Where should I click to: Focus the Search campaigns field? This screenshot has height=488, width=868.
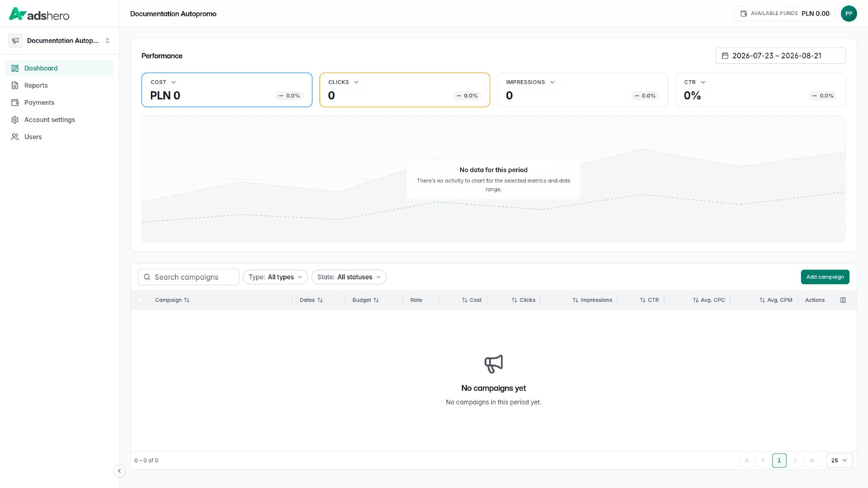189,277
